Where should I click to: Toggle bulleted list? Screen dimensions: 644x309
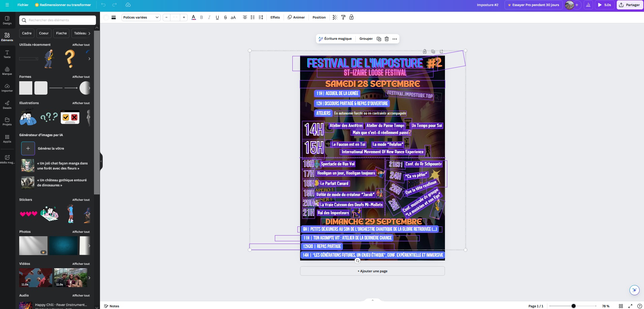click(253, 18)
